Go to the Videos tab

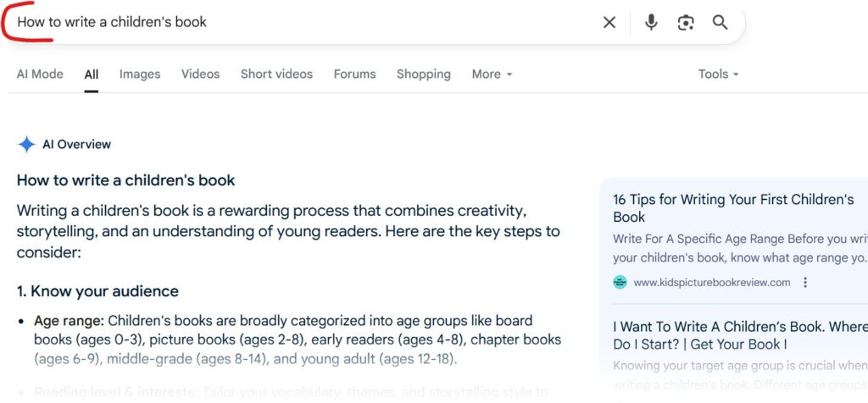pyautogui.click(x=200, y=75)
